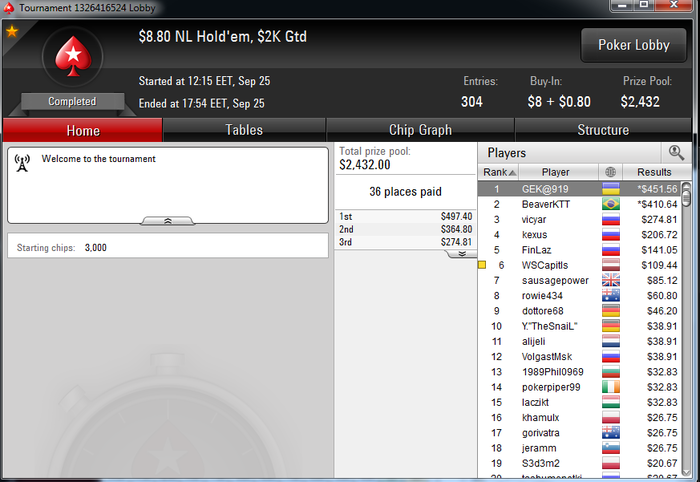Sort by the Results column header
This screenshot has height=482, width=700.
(654, 172)
